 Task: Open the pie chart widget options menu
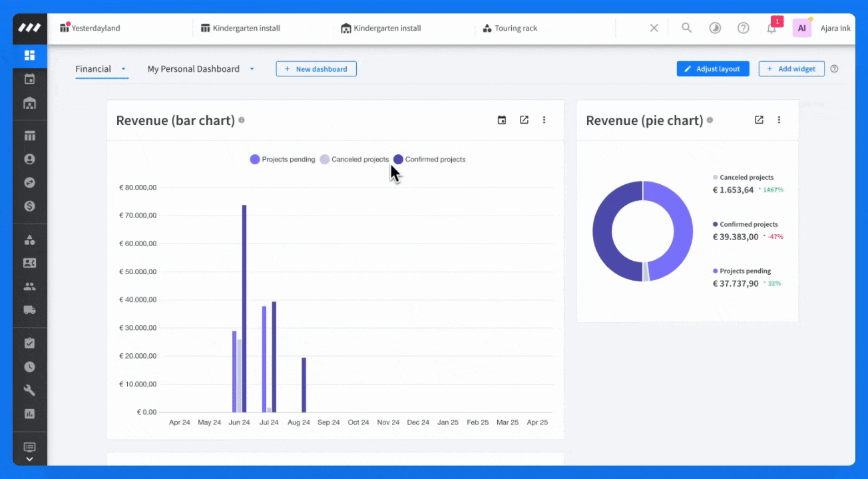779,120
